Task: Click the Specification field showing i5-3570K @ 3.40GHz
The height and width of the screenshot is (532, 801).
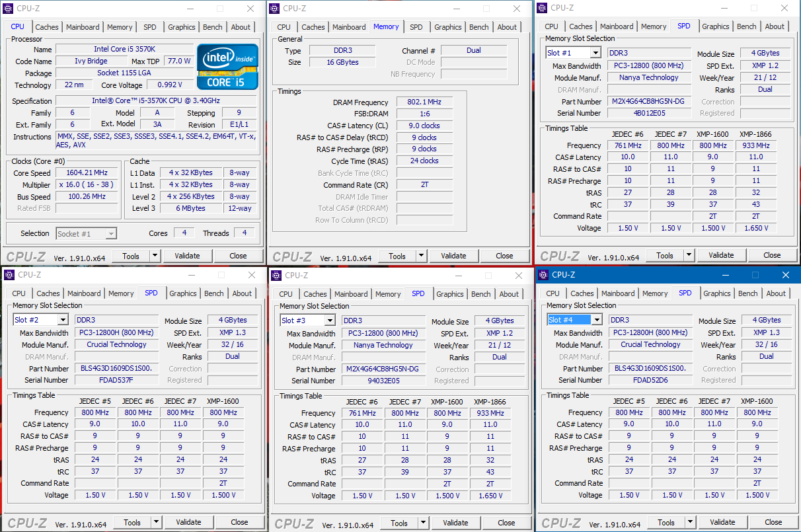Action: tap(156, 101)
